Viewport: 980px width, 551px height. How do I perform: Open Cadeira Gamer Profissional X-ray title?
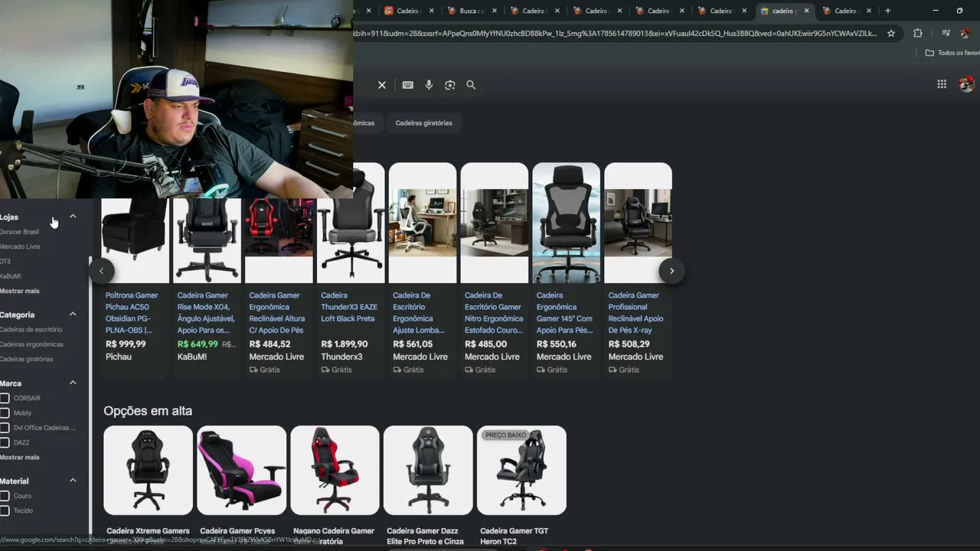point(636,312)
